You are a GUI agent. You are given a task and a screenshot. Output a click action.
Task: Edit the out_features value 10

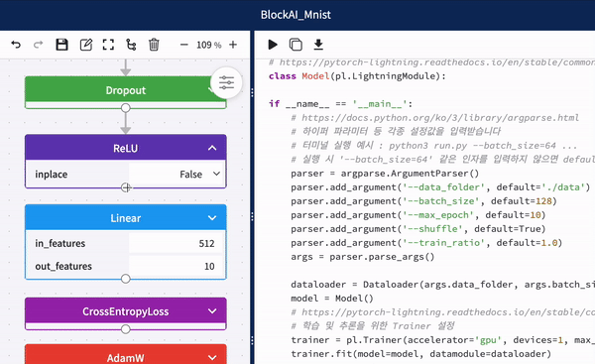[177, 266]
